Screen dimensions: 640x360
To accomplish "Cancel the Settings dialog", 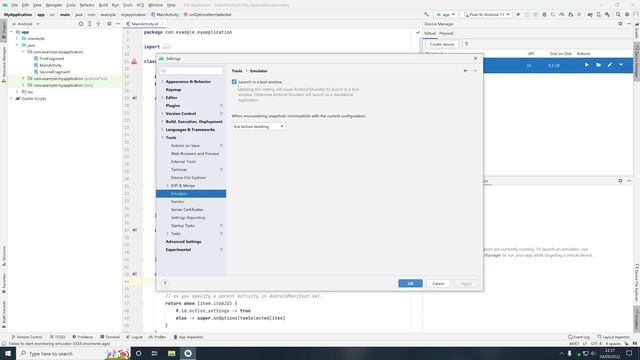I will click(x=438, y=283).
